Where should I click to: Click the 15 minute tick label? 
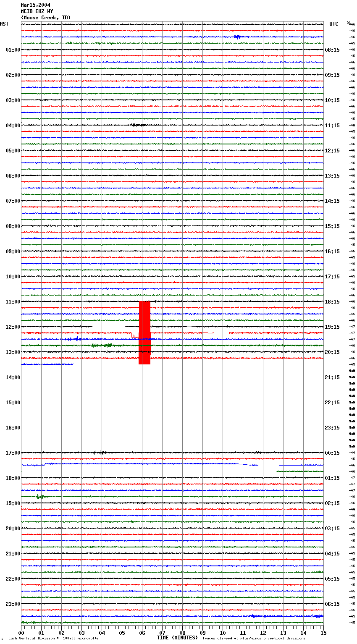coord(323,633)
